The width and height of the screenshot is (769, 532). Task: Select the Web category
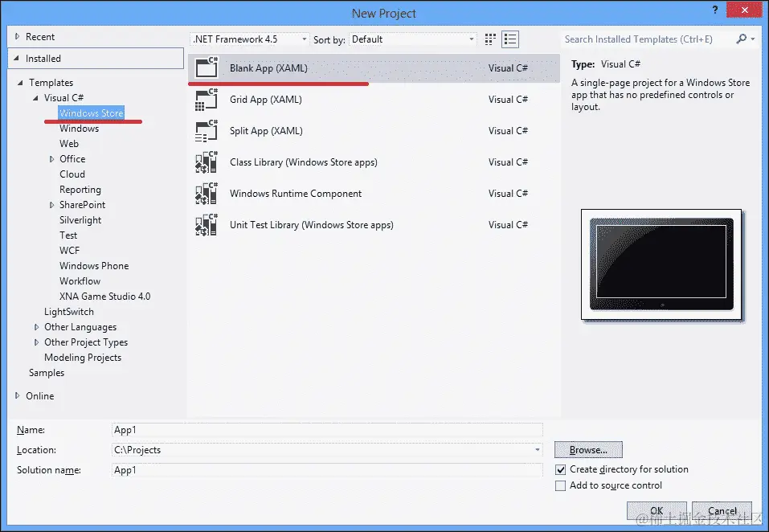pos(68,144)
